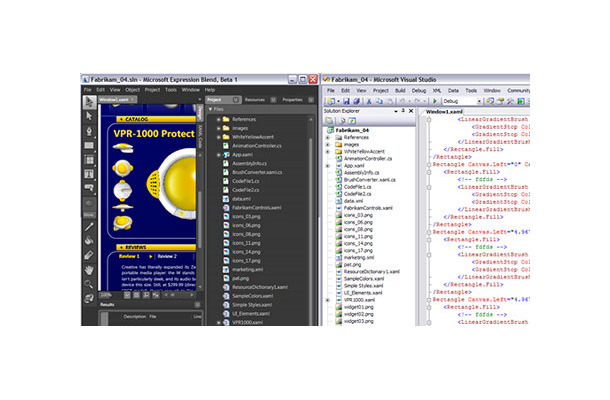Select Window1.xaml editor tab in Visual Studio
Screen dimensions: 610x400
[x=444, y=112]
